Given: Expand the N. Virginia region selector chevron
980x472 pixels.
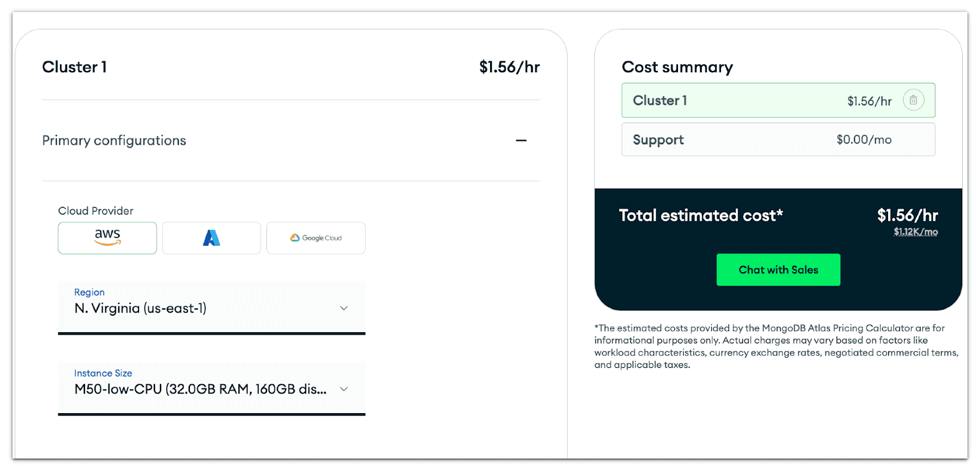Looking at the screenshot, I should click(343, 308).
